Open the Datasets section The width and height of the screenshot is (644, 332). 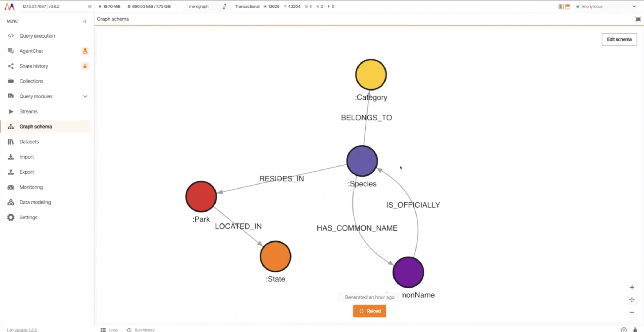[29, 142]
